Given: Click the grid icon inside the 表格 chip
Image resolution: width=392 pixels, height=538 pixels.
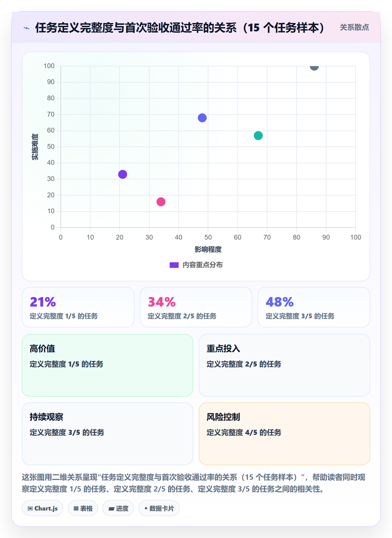Looking at the screenshot, I should point(76,509).
